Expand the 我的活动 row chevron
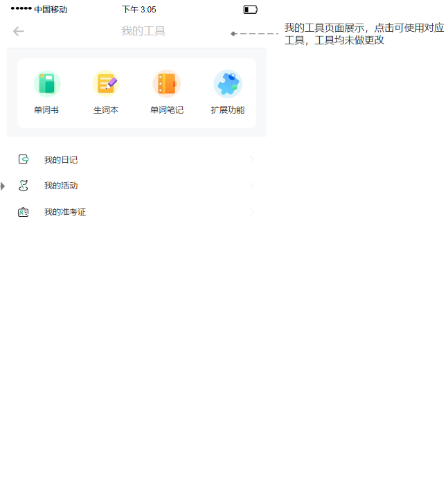This screenshot has width=448, height=485. [x=251, y=186]
